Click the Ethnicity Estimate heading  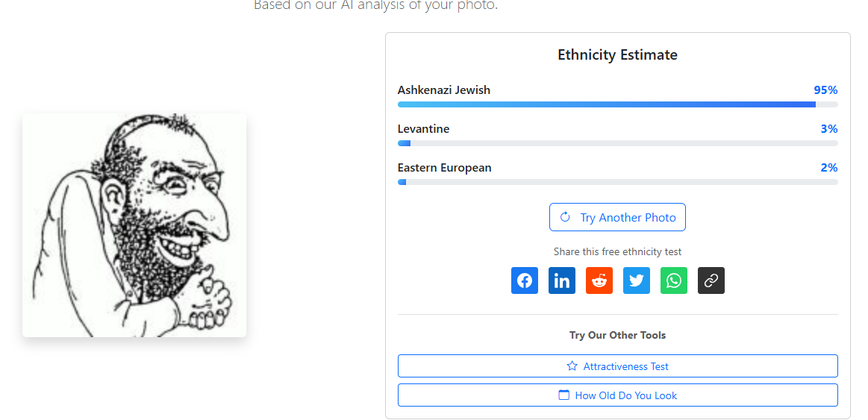617,54
